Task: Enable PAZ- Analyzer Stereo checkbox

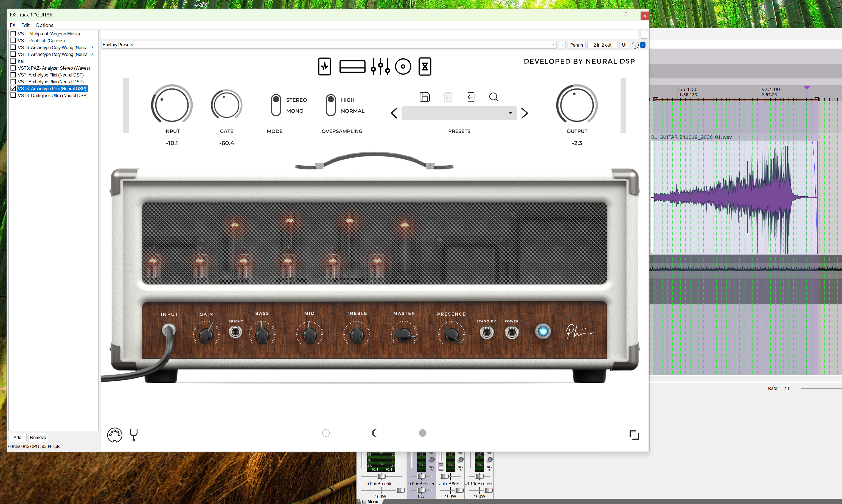Action: (x=13, y=68)
